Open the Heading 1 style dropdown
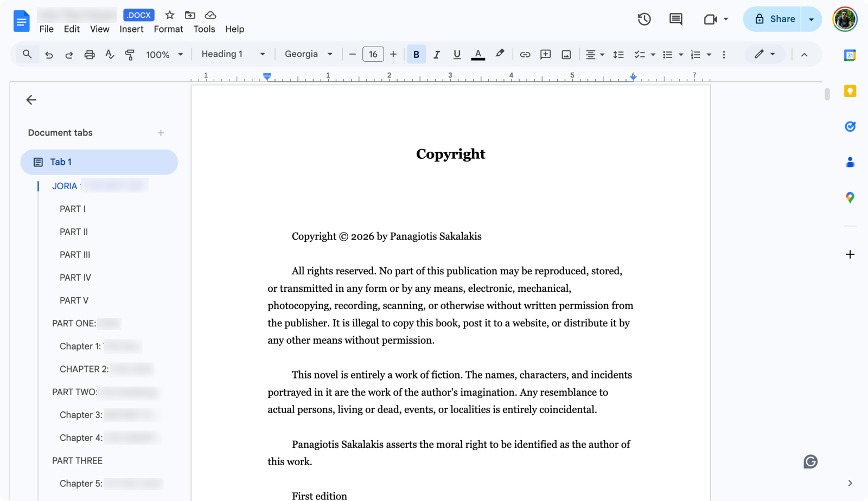The height and width of the screenshot is (501, 868). 233,54
